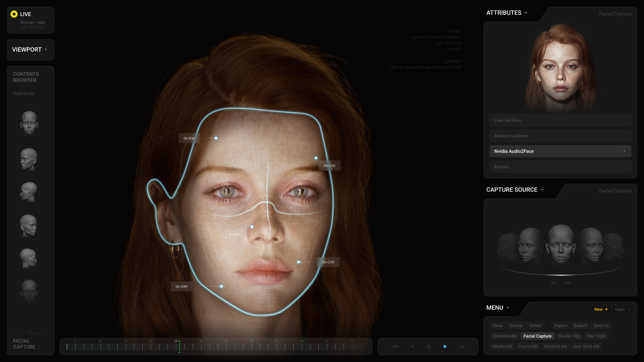
Task: Select the sixth dimmed head model
Action: (x=29, y=291)
